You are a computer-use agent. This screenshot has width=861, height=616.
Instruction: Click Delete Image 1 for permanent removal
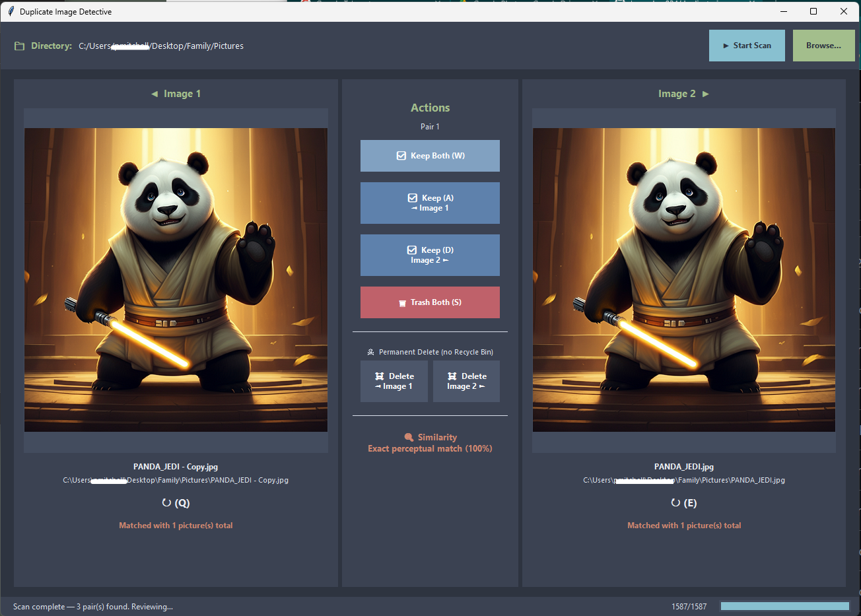[394, 381]
